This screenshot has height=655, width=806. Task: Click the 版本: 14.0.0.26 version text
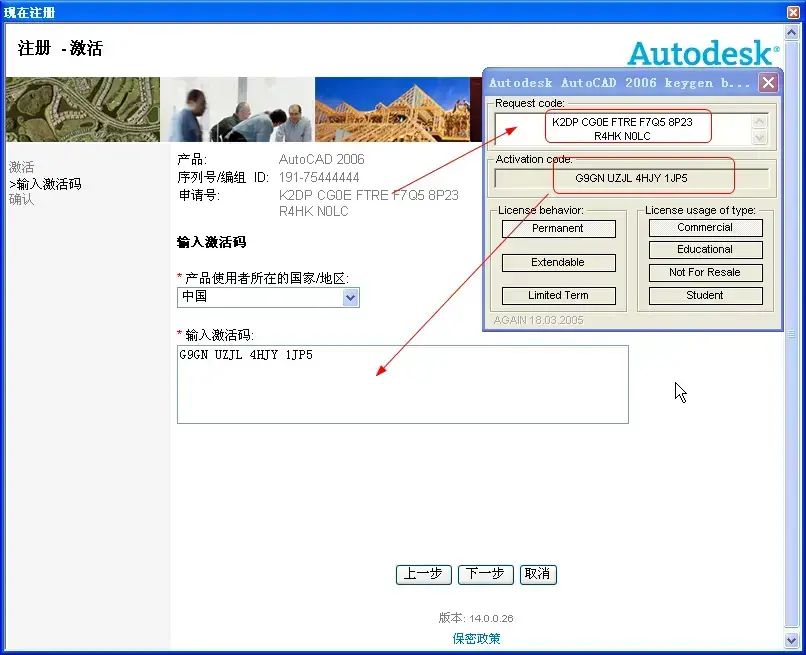pyautogui.click(x=476, y=618)
